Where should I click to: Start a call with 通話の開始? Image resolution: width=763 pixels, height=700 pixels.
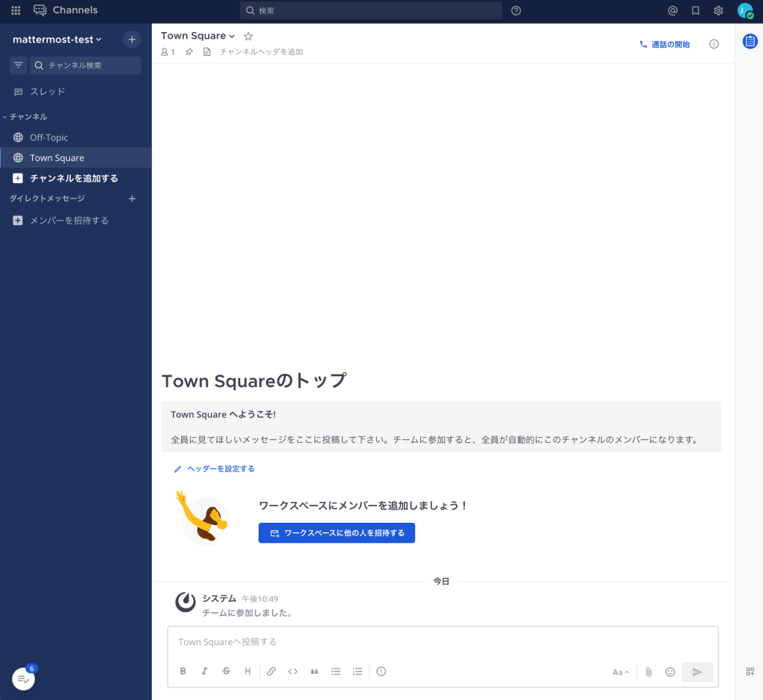click(665, 45)
